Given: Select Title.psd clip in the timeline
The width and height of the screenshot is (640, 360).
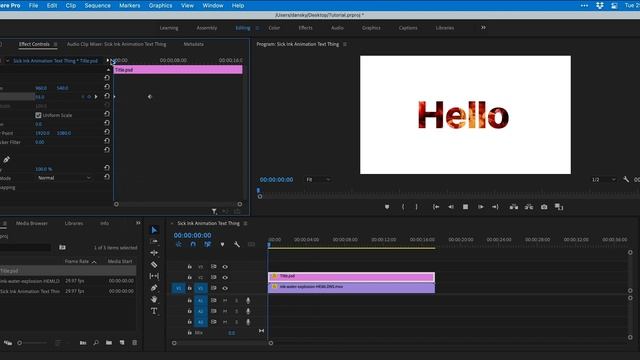Looking at the screenshot, I should click(351, 277).
